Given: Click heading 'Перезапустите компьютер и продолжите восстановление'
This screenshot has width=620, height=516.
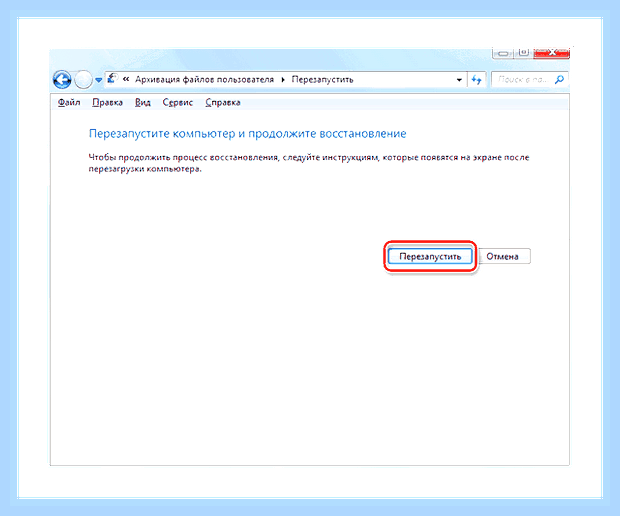Looking at the screenshot, I should click(x=248, y=134).
